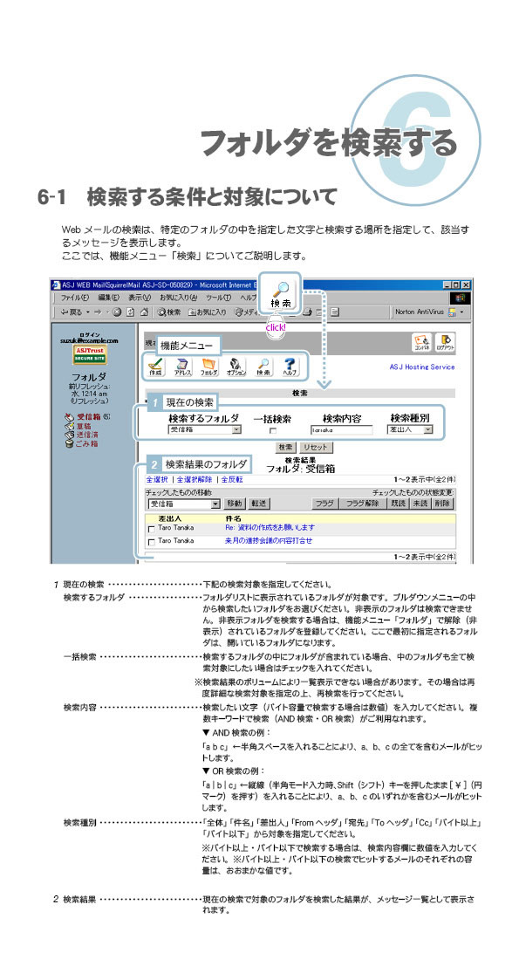The height and width of the screenshot is (980, 519).
Task: Open the コンパネ control panel icon
Action: (x=422, y=342)
